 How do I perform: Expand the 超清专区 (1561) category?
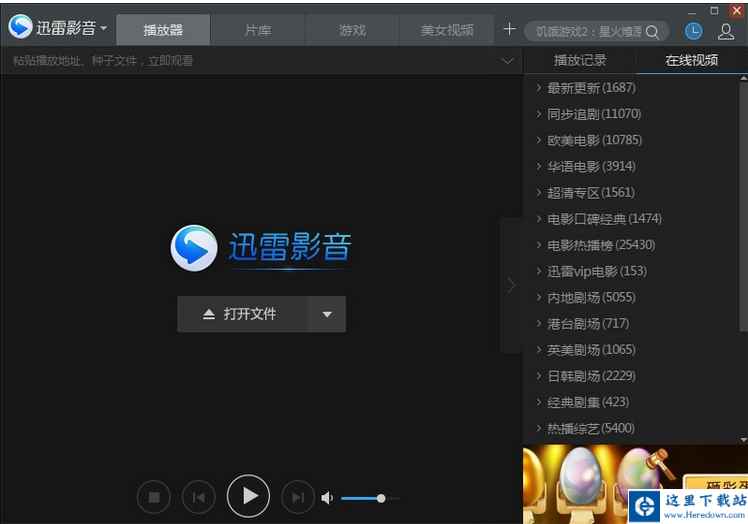tap(585, 193)
